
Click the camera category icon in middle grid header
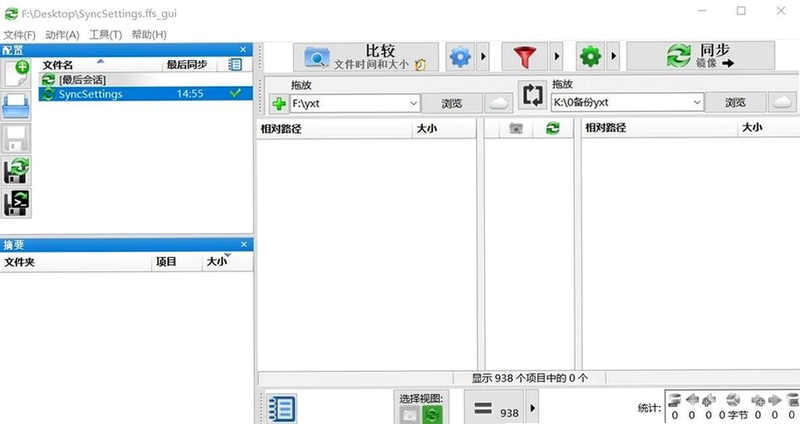(516, 129)
